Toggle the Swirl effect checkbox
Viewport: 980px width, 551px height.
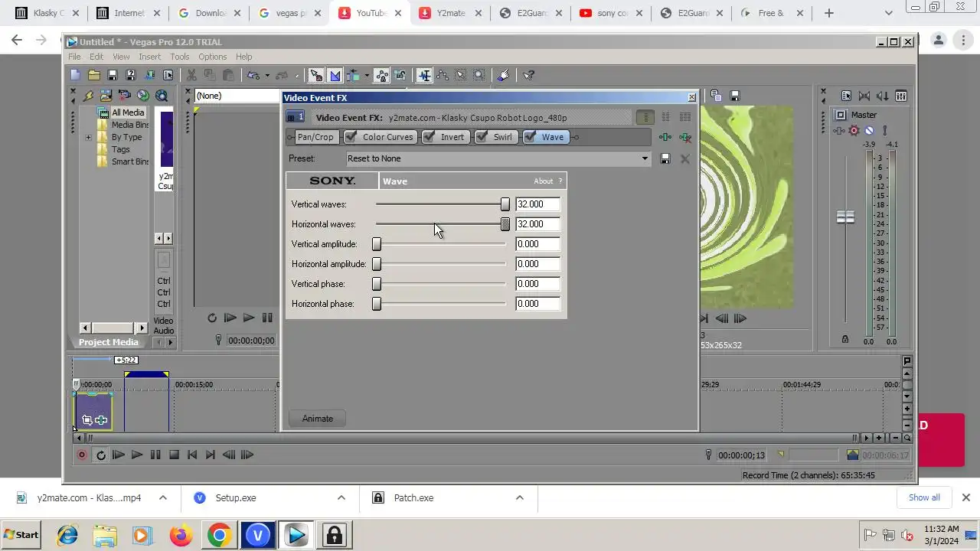(x=482, y=137)
